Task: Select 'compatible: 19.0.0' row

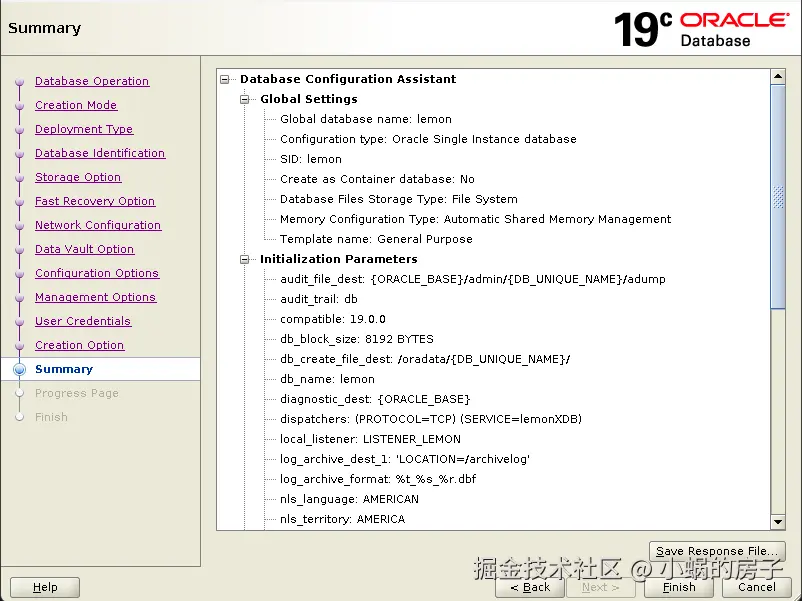Action: 333,319
